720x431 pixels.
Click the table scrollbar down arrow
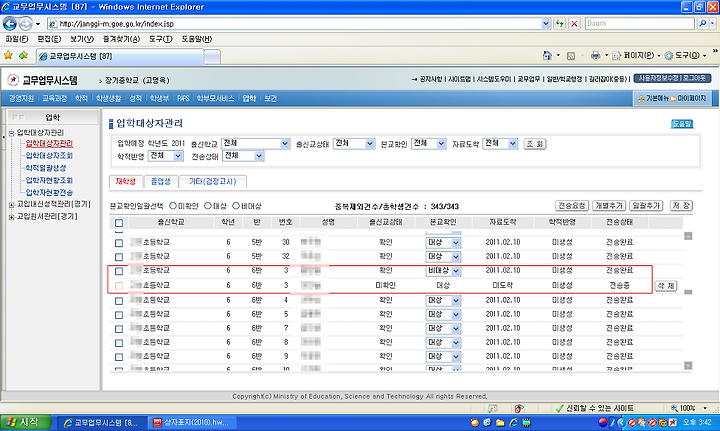[688, 366]
